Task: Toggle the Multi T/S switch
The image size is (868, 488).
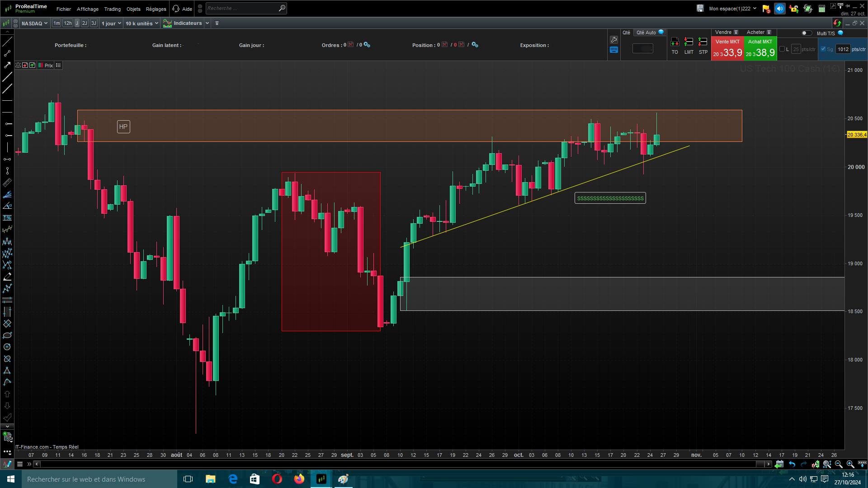Action: click(806, 33)
